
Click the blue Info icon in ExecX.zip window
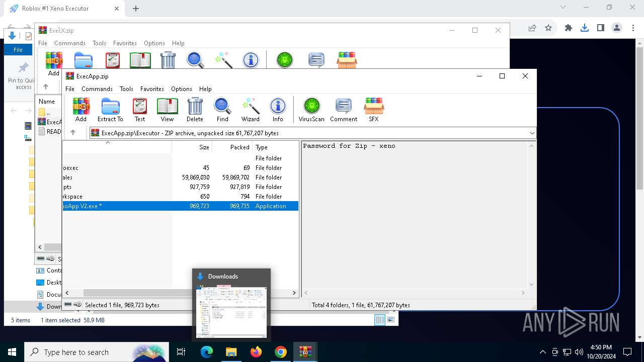click(251, 60)
